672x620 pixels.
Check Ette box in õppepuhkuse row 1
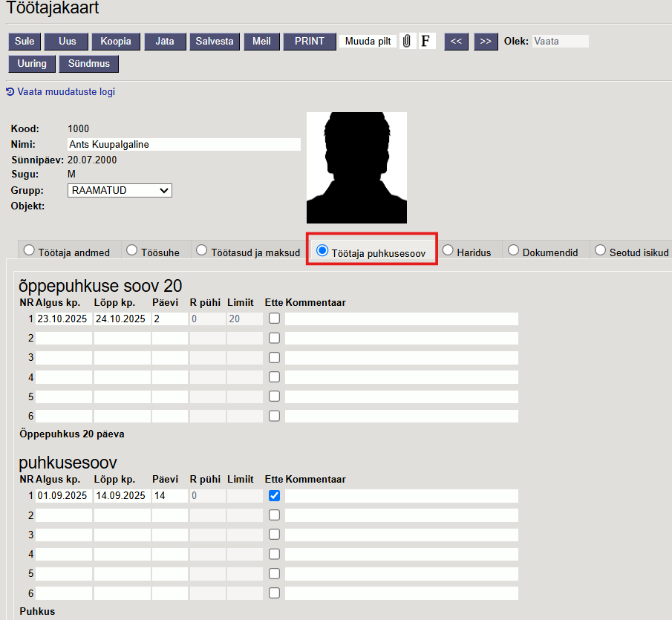point(275,319)
